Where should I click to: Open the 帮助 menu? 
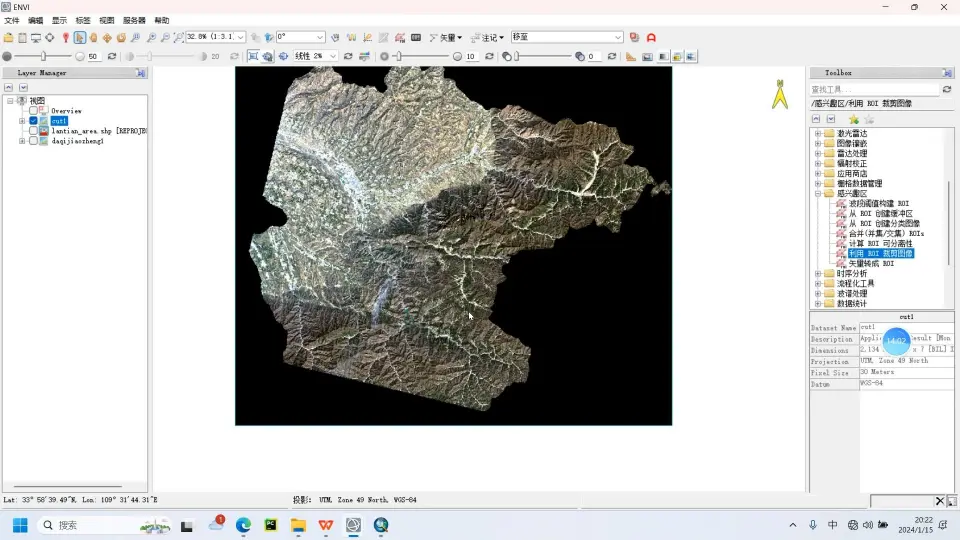click(162, 20)
